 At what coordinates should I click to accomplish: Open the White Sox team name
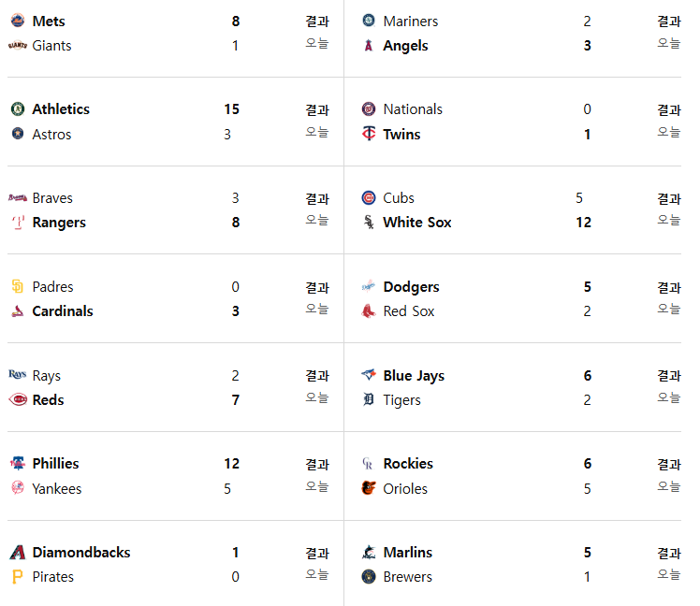tap(417, 223)
